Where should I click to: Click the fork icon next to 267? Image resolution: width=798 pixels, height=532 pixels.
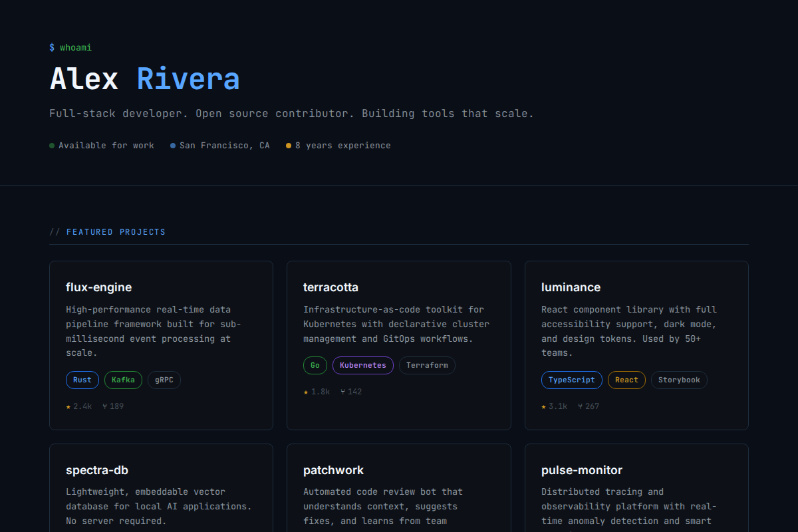pos(581,406)
